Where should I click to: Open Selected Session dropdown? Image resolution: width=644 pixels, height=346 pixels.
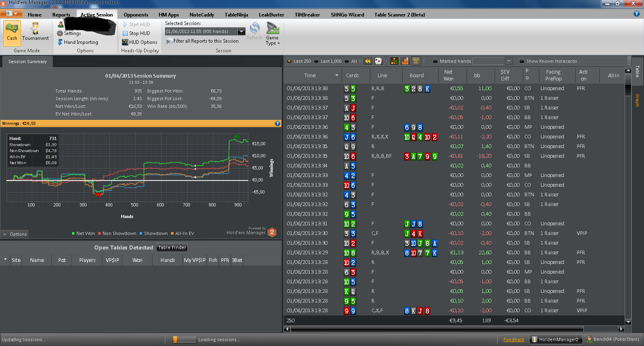pyautogui.click(x=242, y=31)
